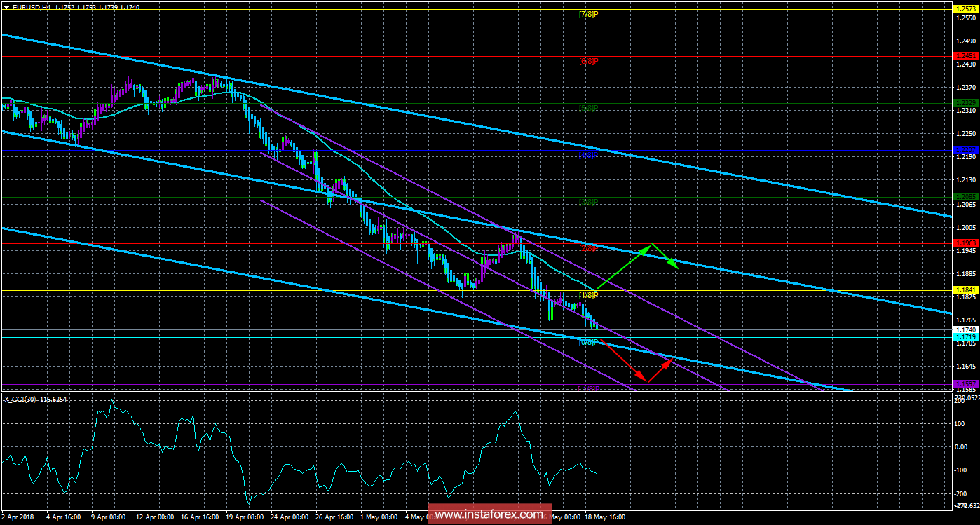Click the 1.1740 current price tag

coord(965,329)
